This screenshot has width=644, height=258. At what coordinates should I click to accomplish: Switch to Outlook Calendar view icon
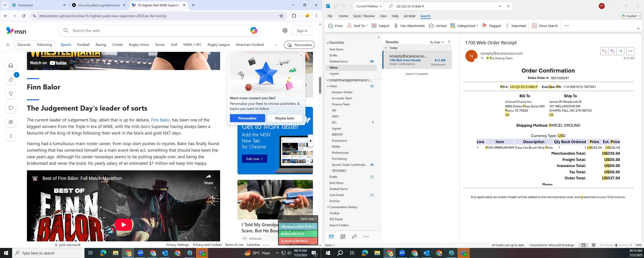coord(343,237)
